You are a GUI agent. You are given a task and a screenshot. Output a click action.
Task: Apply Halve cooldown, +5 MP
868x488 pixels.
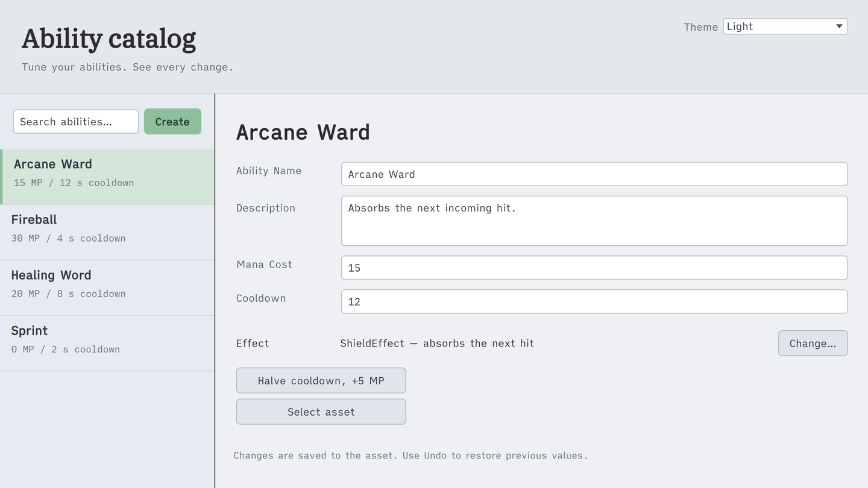point(321,381)
